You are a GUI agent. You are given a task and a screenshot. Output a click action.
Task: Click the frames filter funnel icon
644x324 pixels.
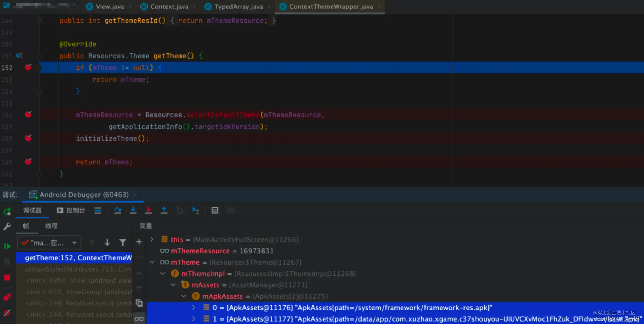point(123,242)
